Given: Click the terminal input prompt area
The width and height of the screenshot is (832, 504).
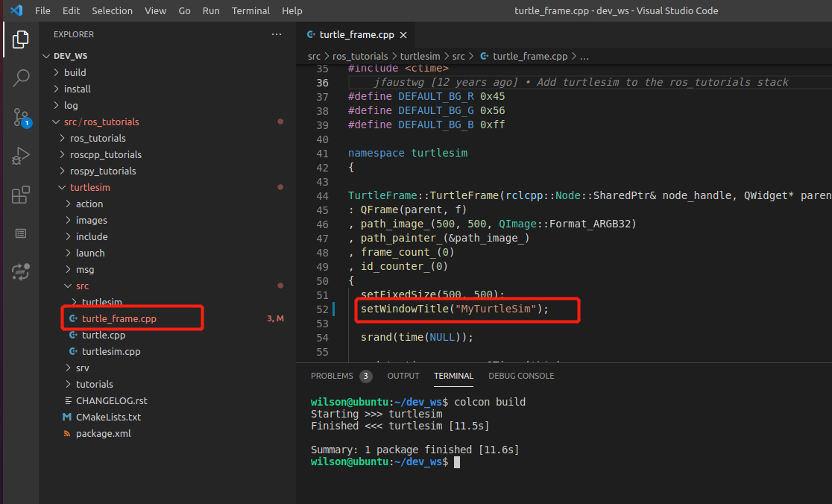Looking at the screenshot, I should 457,462.
